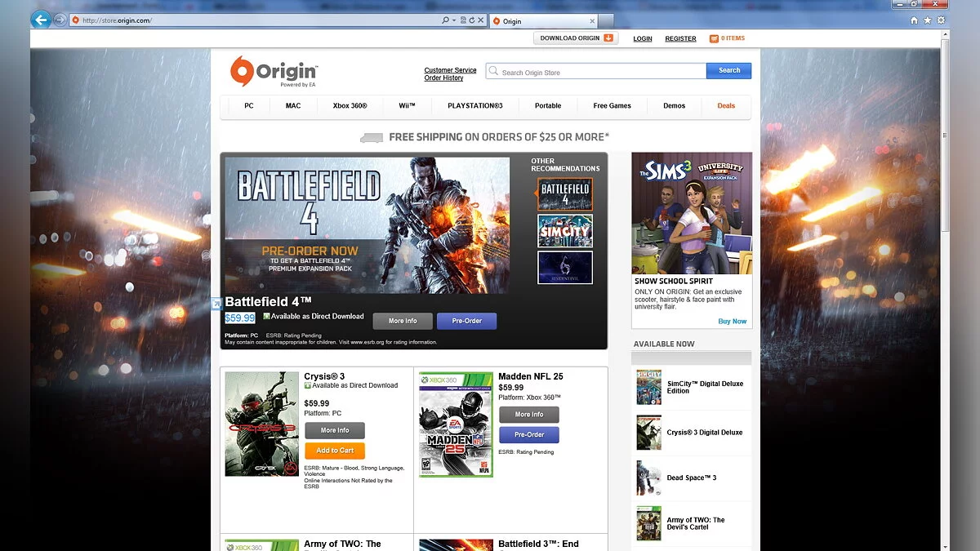Screen dimensions: 980x551
Task: Click Add to Cart for Crysis 3
Action: tap(335, 451)
